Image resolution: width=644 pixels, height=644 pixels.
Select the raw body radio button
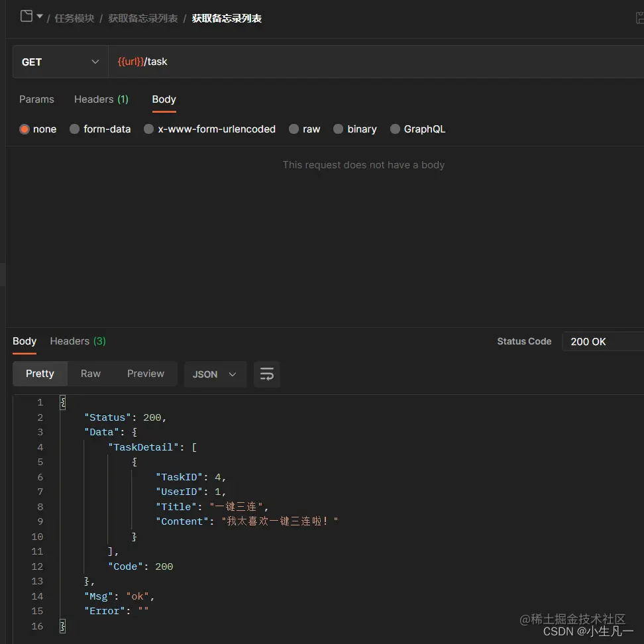click(x=294, y=129)
